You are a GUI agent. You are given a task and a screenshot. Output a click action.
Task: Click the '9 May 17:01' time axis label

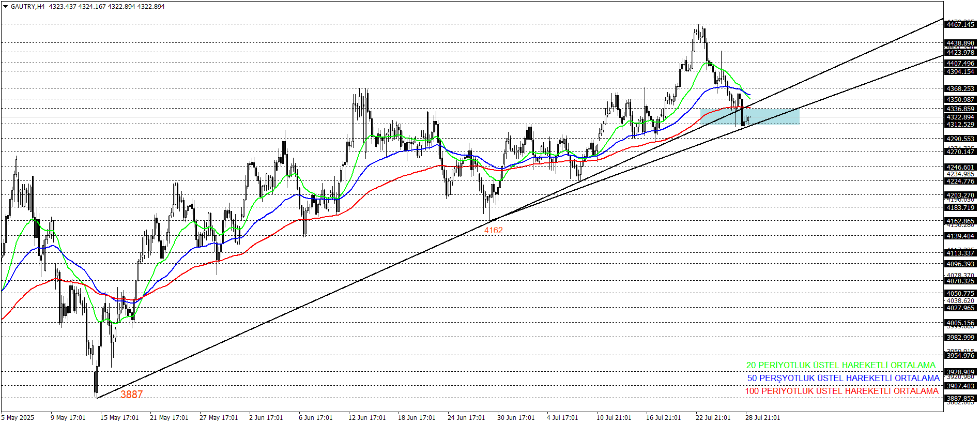[68, 418]
